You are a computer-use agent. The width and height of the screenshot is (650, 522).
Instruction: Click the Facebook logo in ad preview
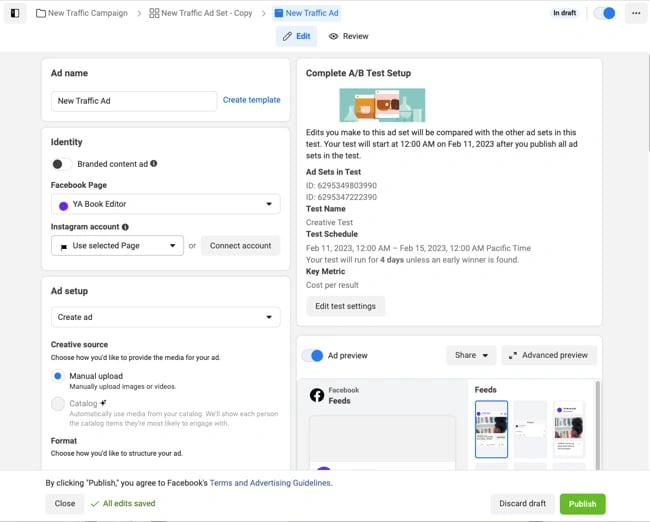(x=316, y=395)
